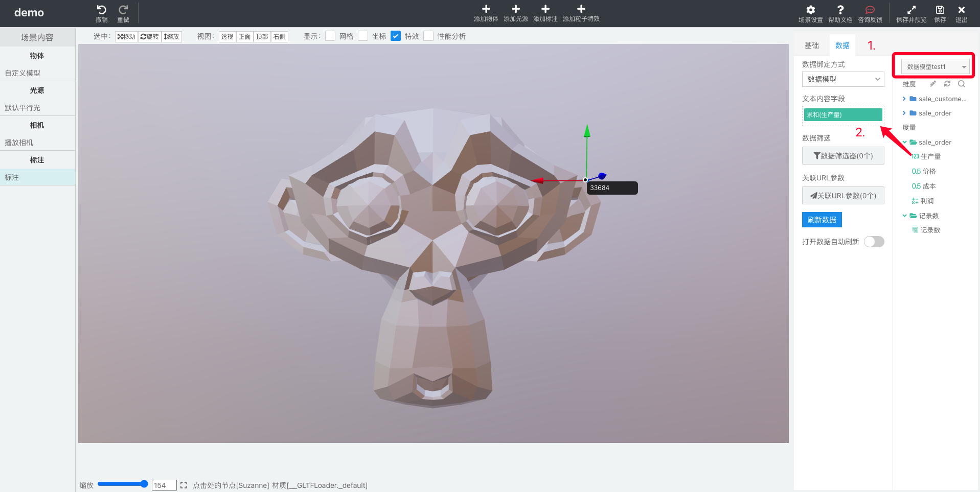Expand sale_order dimension folder

click(904, 113)
